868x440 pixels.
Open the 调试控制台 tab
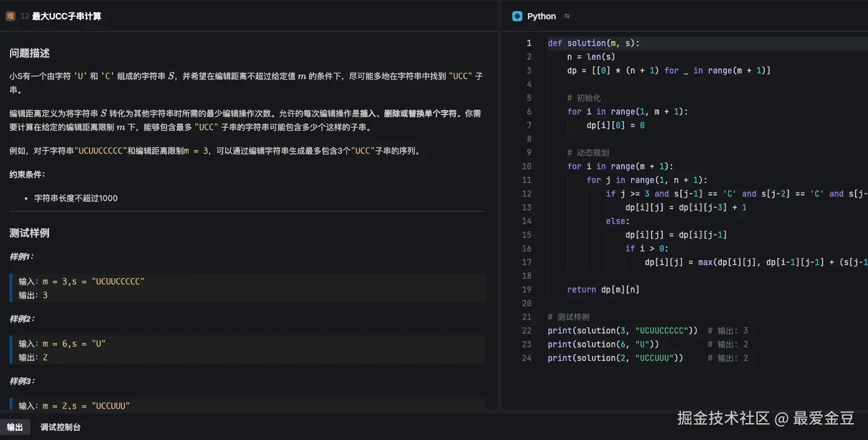(x=60, y=427)
